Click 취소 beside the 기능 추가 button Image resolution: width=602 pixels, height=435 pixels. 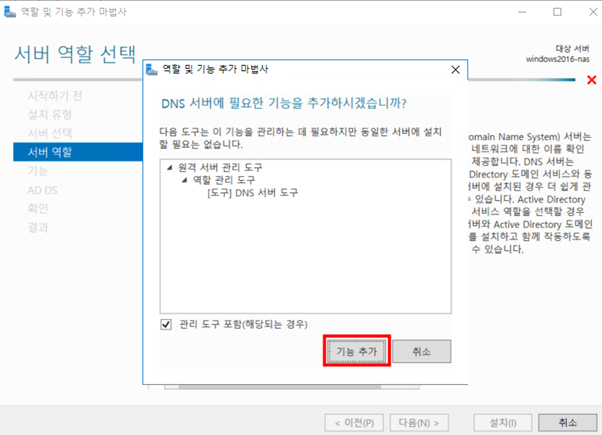tap(421, 352)
